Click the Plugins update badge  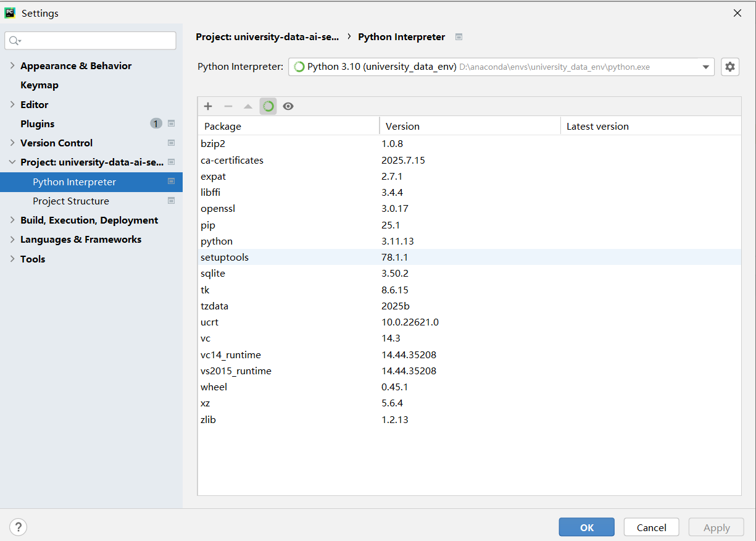pos(156,124)
